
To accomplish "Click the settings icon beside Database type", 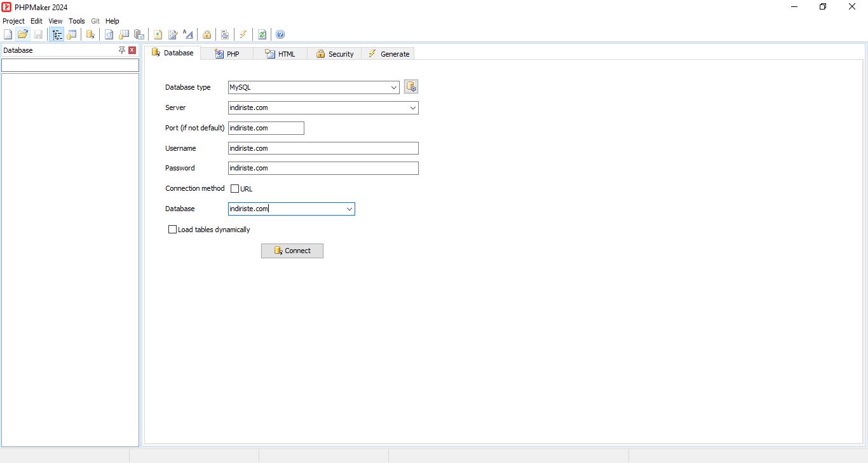I will (x=411, y=87).
